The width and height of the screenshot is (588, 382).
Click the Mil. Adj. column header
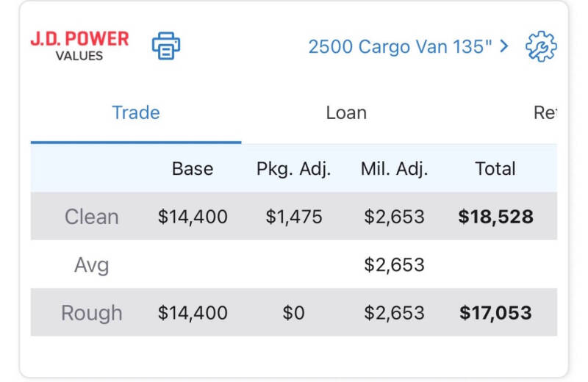point(394,169)
